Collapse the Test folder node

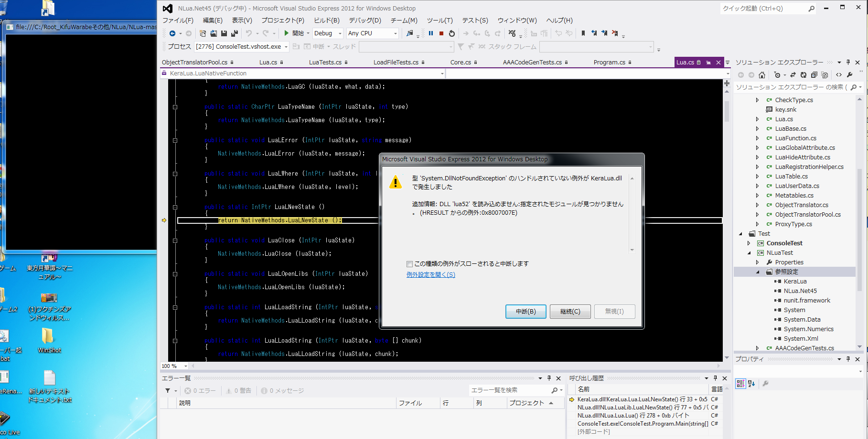click(x=740, y=234)
